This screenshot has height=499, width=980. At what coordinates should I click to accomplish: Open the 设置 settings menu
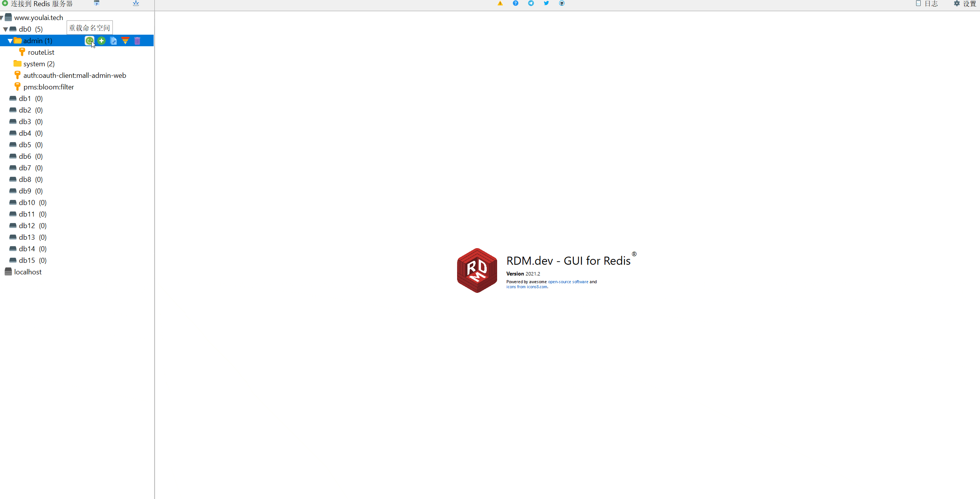point(966,3)
